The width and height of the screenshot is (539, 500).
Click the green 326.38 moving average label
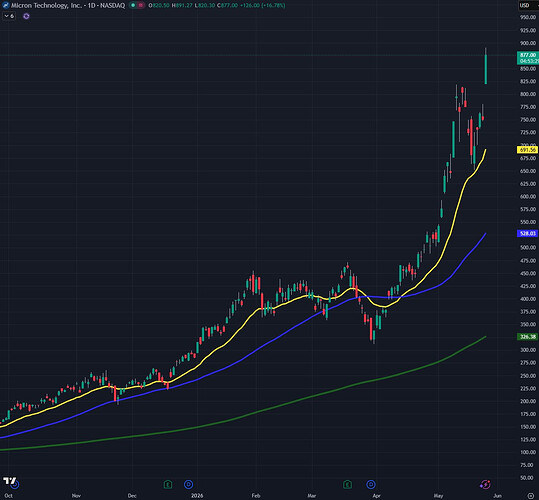pos(528,336)
